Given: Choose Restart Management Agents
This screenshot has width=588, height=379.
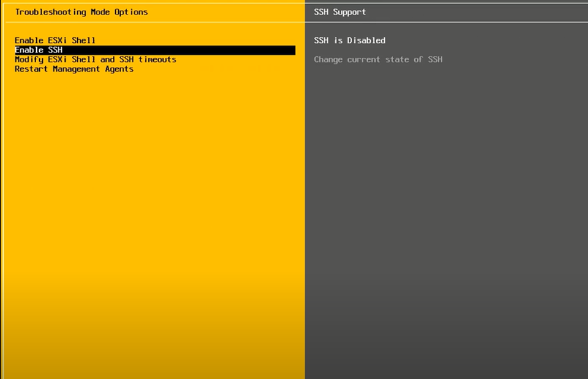Looking at the screenshot, I should coord(74,69).
